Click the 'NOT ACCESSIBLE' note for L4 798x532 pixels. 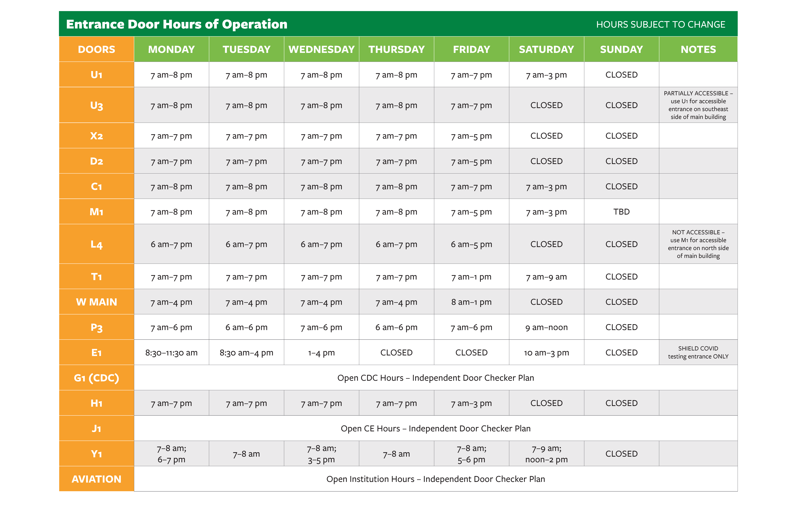coord(698,244)
